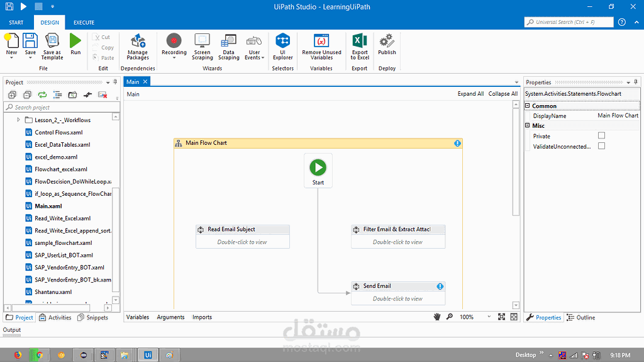This screenshot has height=362, width=644.
Task: Open the Imports panel
Action: (x=202, y=317)
